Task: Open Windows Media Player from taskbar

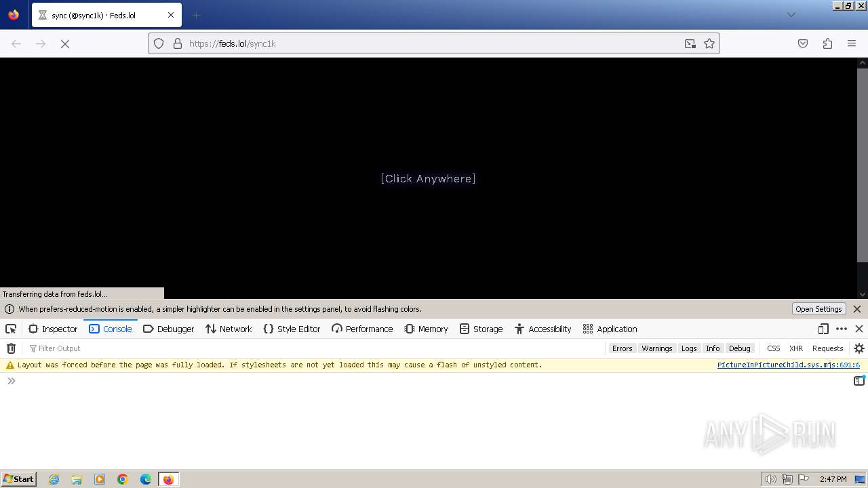Action: click(x=100, y=479)
